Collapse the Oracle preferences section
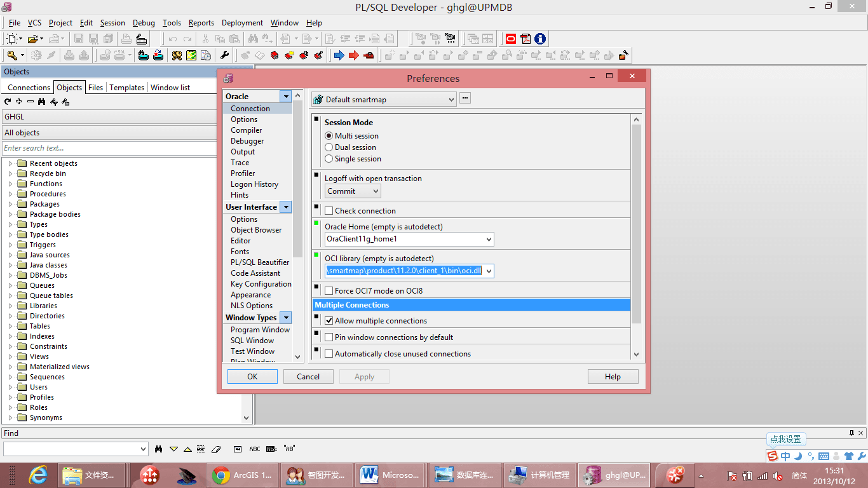868x488 pixels. point(286,97)
